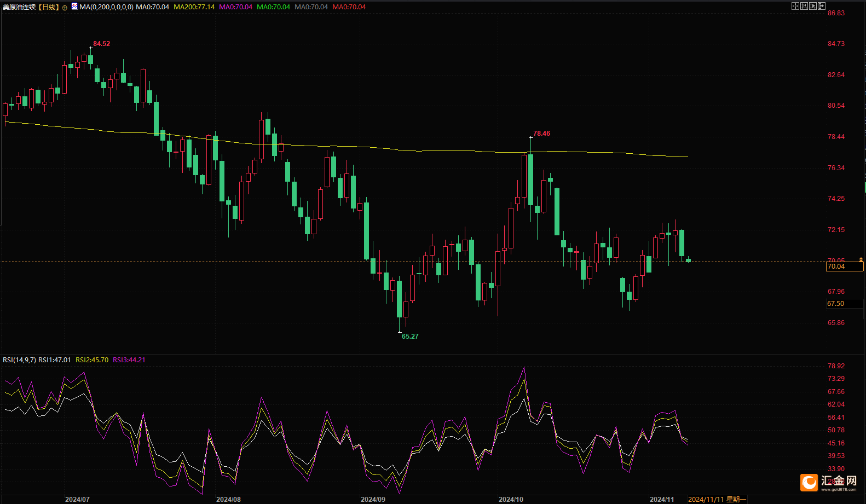Select the magenta MA0:70.04 legend value
866x504 pixels.
click(235, 7)
